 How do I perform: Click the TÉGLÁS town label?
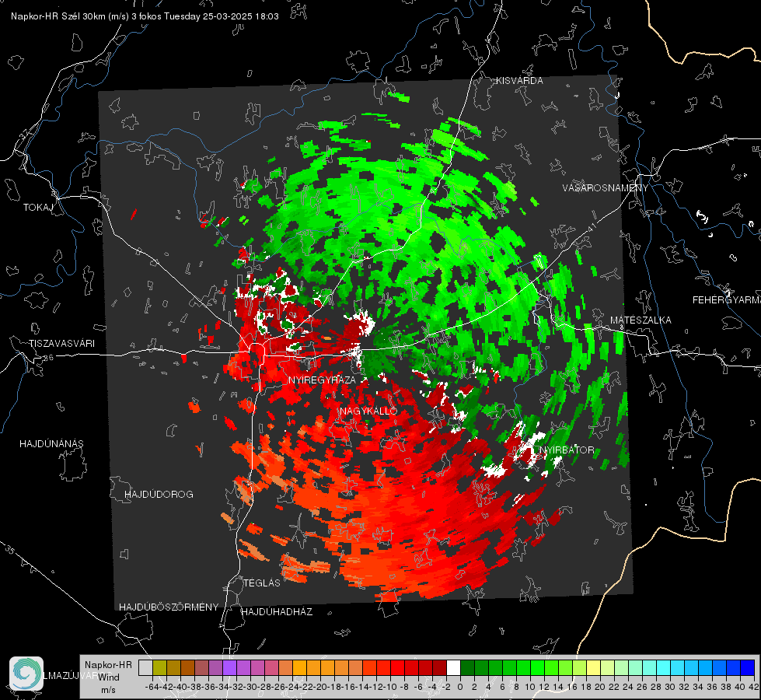tap(262, 583)
